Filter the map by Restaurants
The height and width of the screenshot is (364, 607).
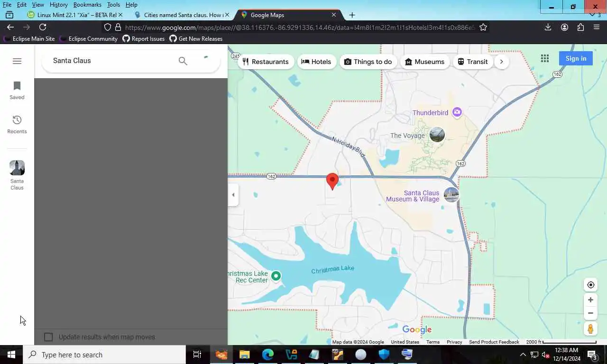coord(266,62)
